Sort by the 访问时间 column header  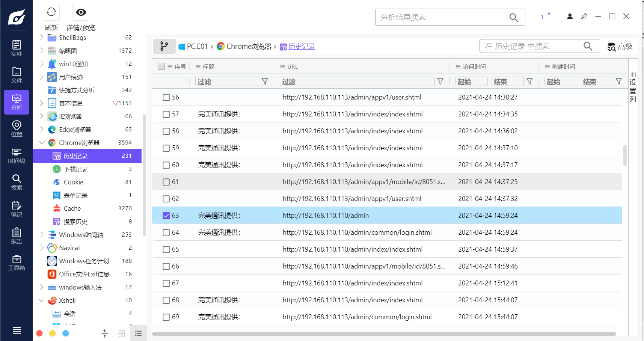coord(474,66)
